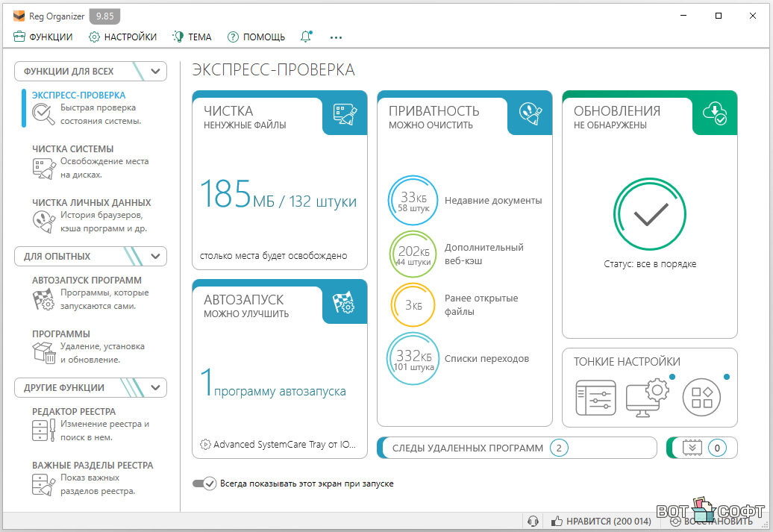Toggle Всегда показывать этот экран при запуске
Viewport: 773px width, 532px height.
click(x=204, y=484)
